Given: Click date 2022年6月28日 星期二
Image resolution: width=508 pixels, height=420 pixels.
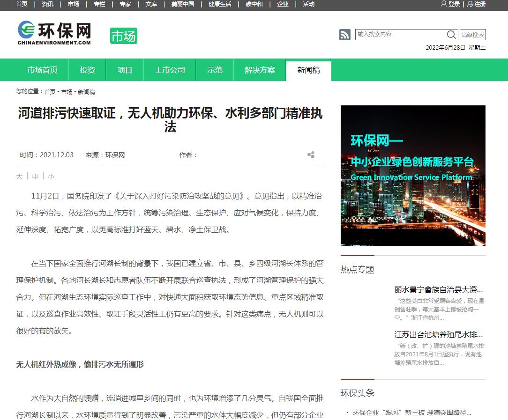Looking at the screenshot, I should (456, 48).
